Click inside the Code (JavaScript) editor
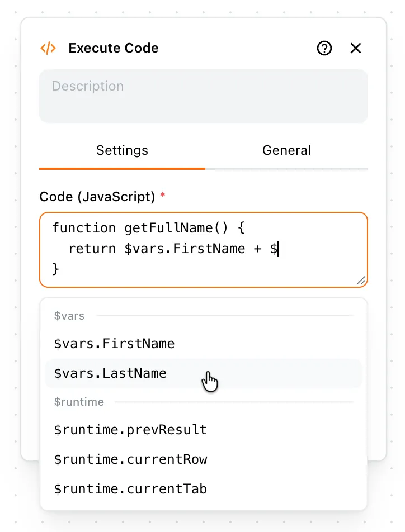Image resolution: width=405 pixels, height=532 pixels. (x=204, y=250)
